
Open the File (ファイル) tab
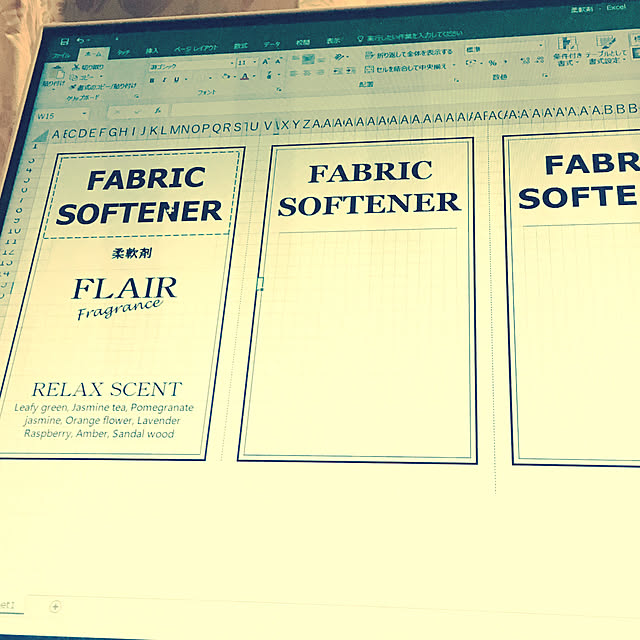[61, 55]
